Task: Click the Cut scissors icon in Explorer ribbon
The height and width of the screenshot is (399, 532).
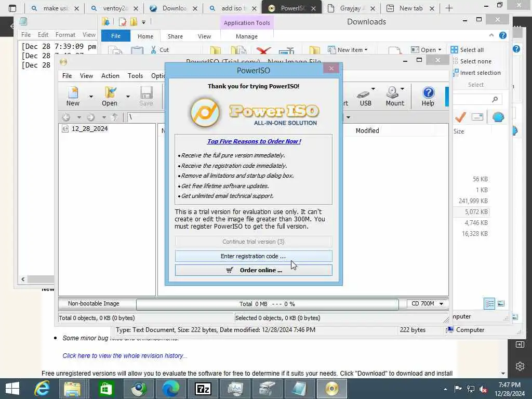Action: [x=154, y=50]
